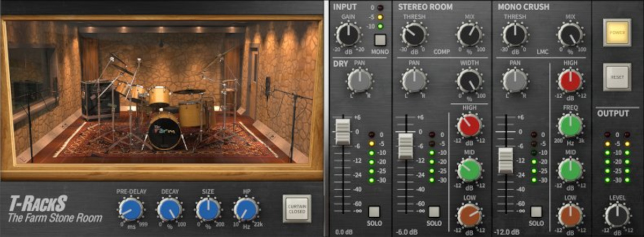Solo the MONO CRUSH channel
Screen dimensions: 644x237
pos(535,211)
